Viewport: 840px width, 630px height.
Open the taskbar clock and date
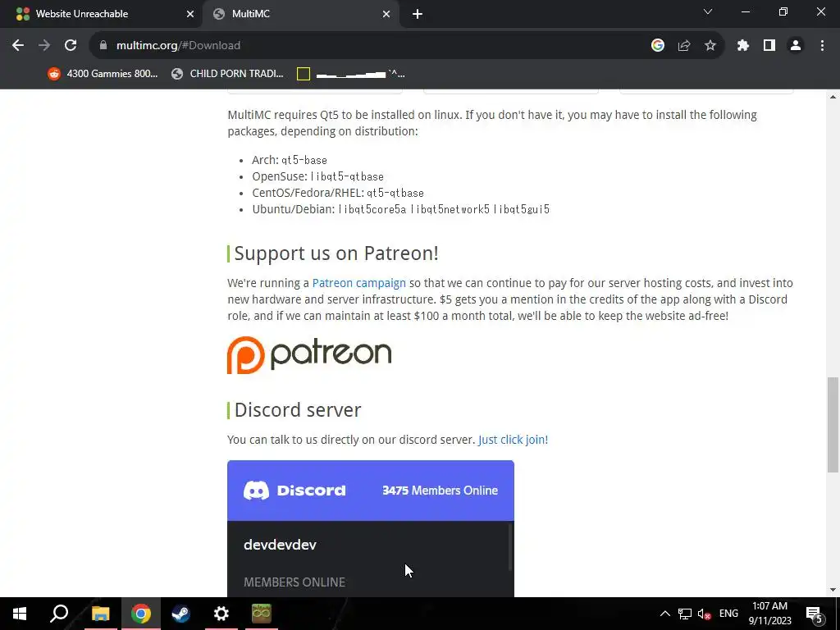[x=769, y=614]
